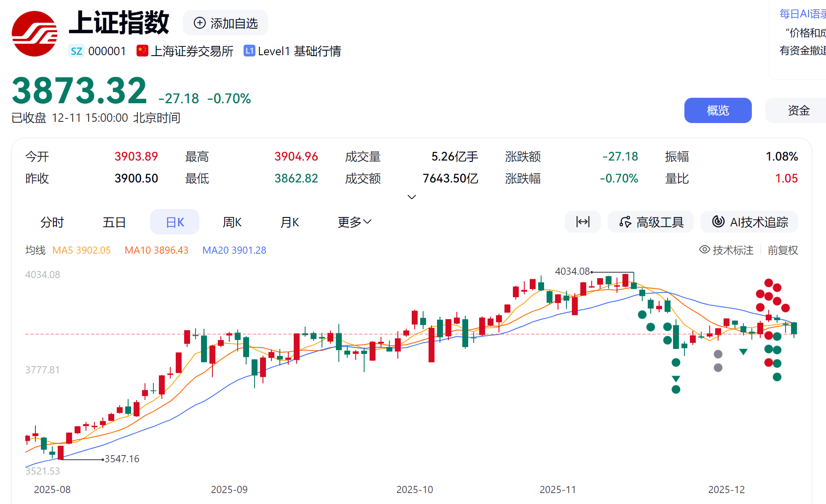Click the Shanghai Index red logo
The width and height of the screenshot is (826, 504).
point(34,34)
